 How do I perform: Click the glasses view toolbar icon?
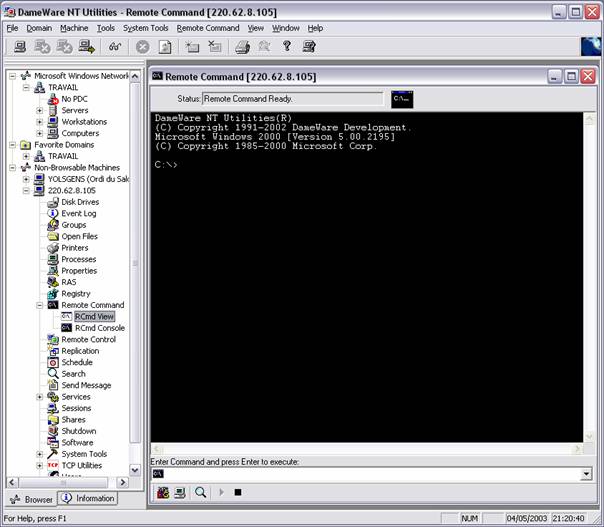click(x=115, y=47)
